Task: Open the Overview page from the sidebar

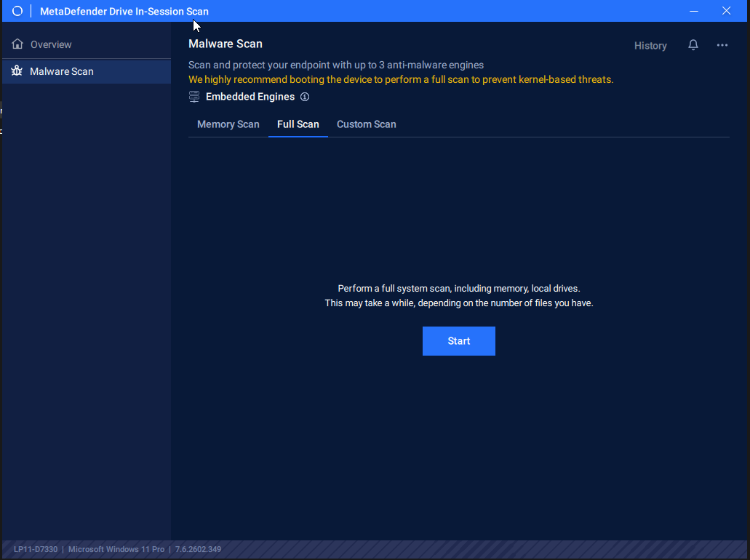Action: (x=51, y=44)
